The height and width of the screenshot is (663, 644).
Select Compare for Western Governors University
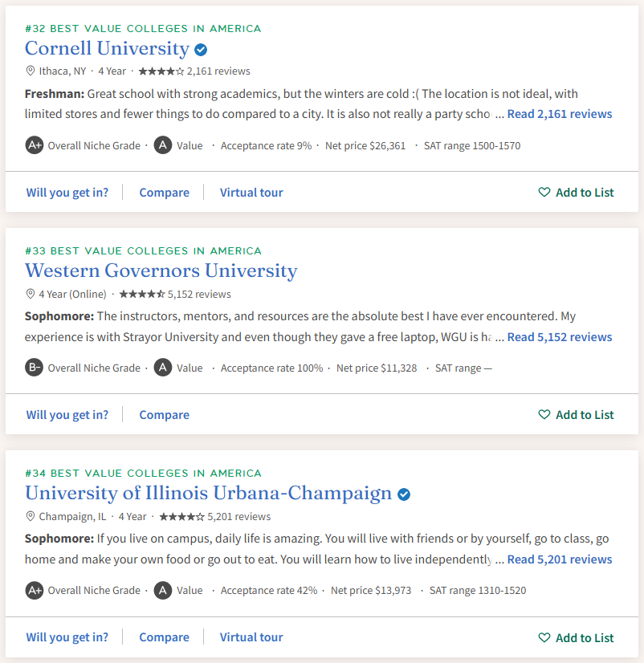pyautogui.click(x=164, y=415)
